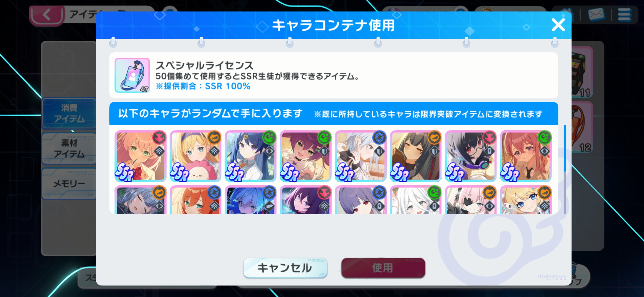Click the pink back arrow button

[47, 15]
